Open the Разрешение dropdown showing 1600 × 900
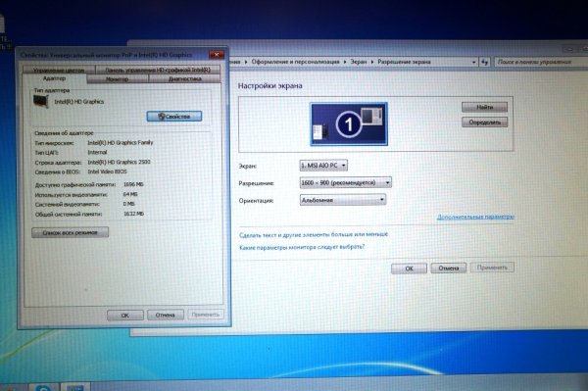The height and width of the screenshot is (391, 588). (345, 182)
